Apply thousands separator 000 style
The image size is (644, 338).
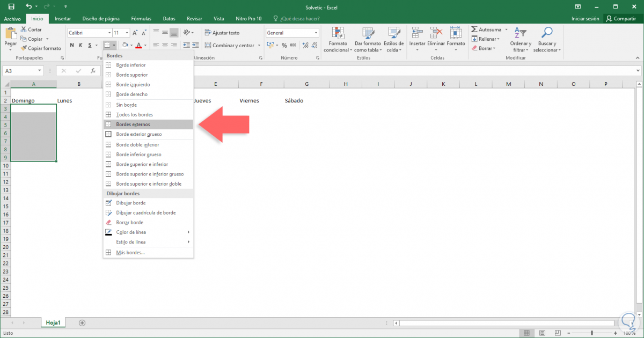(x=294, y=46)
